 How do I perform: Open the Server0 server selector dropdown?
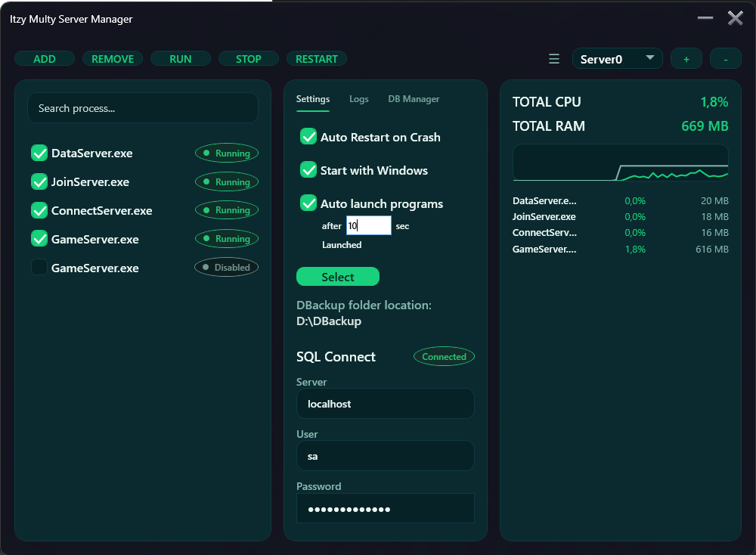pos(617,58)
